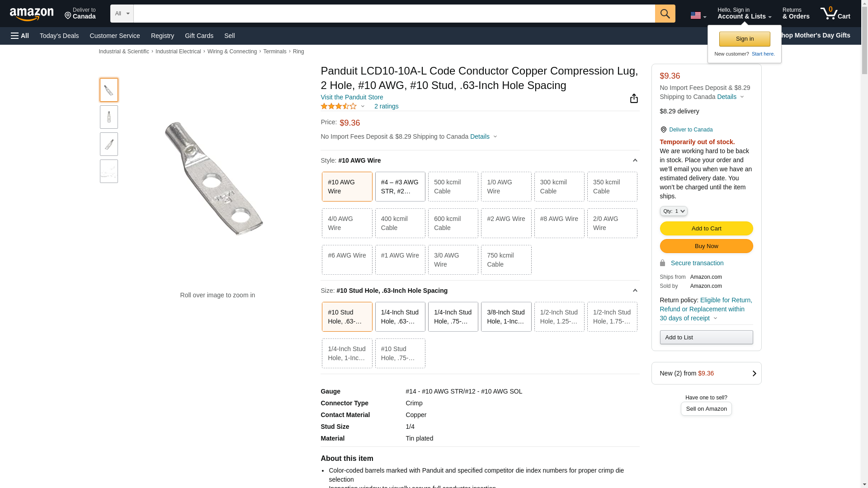Open the search category All dropdown
Viewport: 868px width, 488px height.
click(122, 14)
